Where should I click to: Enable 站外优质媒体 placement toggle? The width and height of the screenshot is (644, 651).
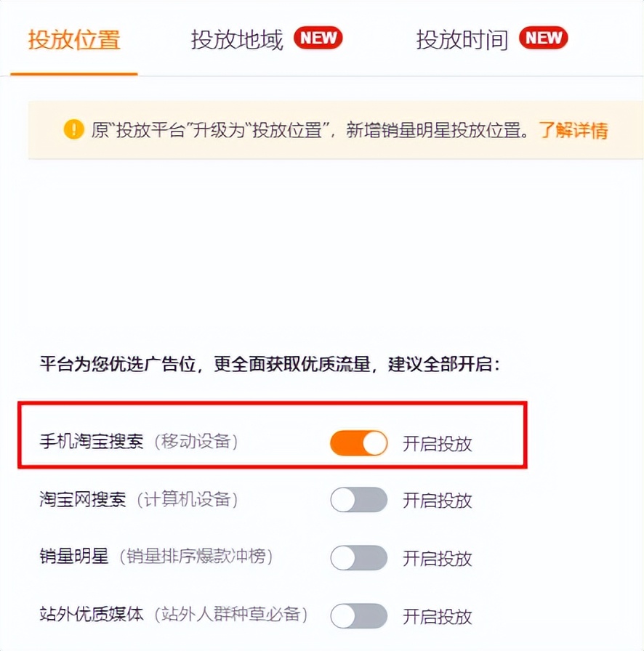pyautogui.click(x=358, y=615)
